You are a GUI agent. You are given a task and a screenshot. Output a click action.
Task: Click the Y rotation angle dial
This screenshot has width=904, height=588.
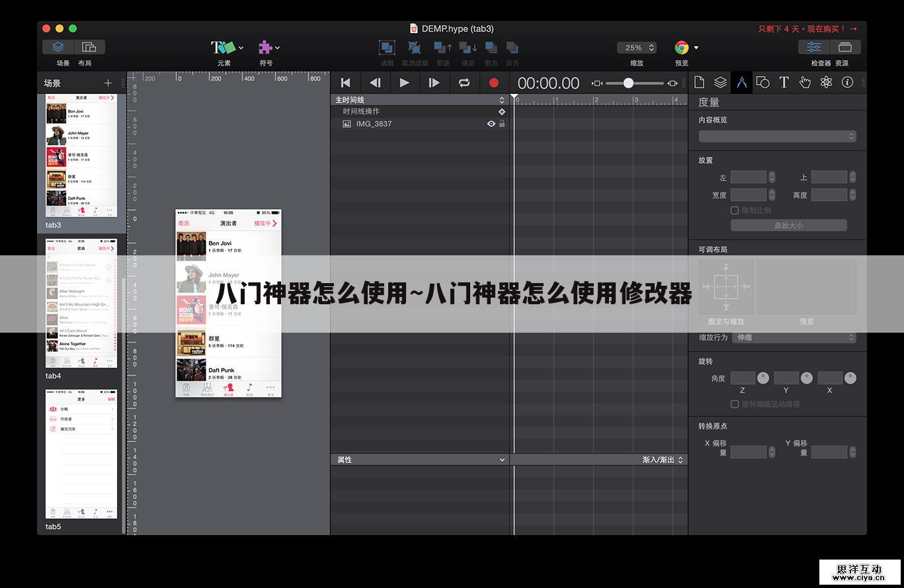[807, 378]
